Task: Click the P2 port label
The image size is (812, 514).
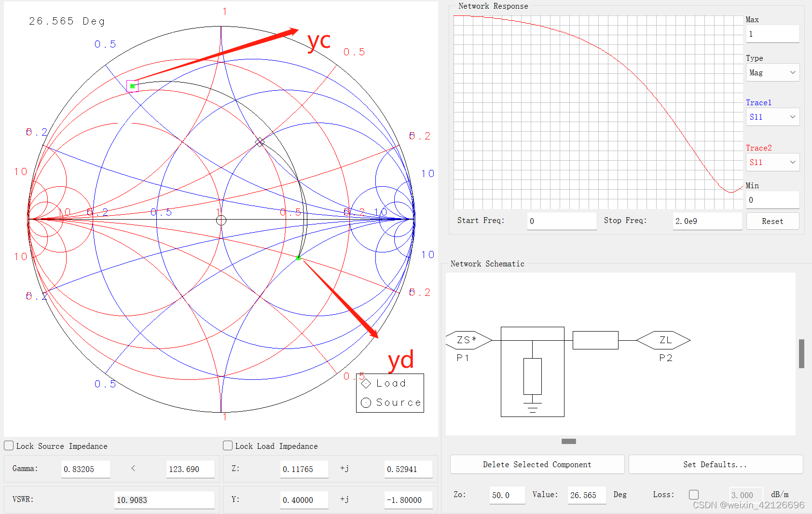Action: click(666, 358)
